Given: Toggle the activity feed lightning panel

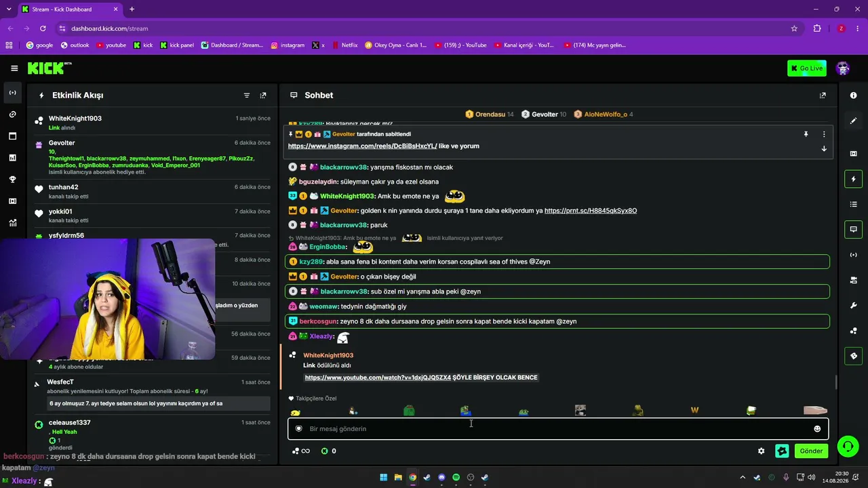Looking at the screenshot, I should pos(853,179).
